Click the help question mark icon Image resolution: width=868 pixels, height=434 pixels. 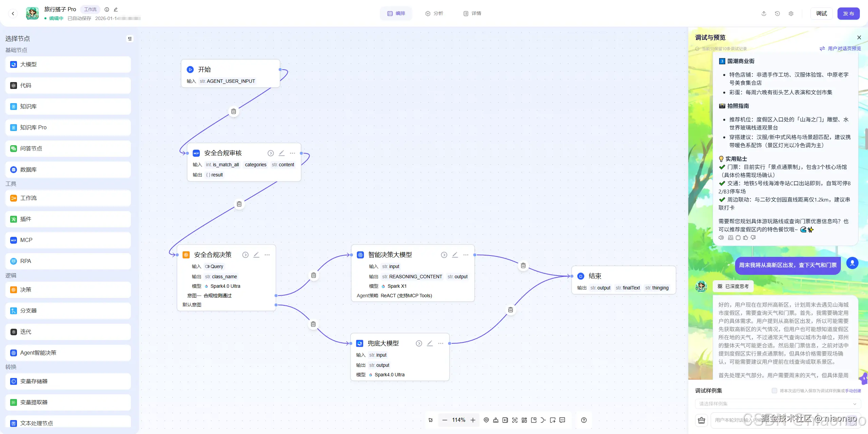coord(584,420)
